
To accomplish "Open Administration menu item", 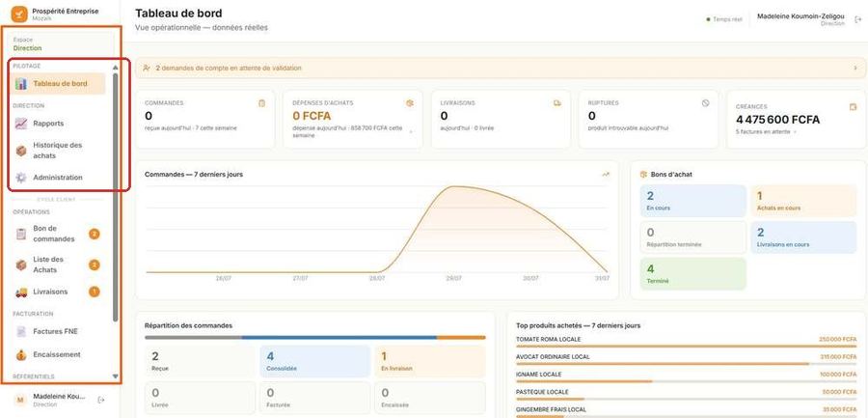I will click(x=58, y=178).
